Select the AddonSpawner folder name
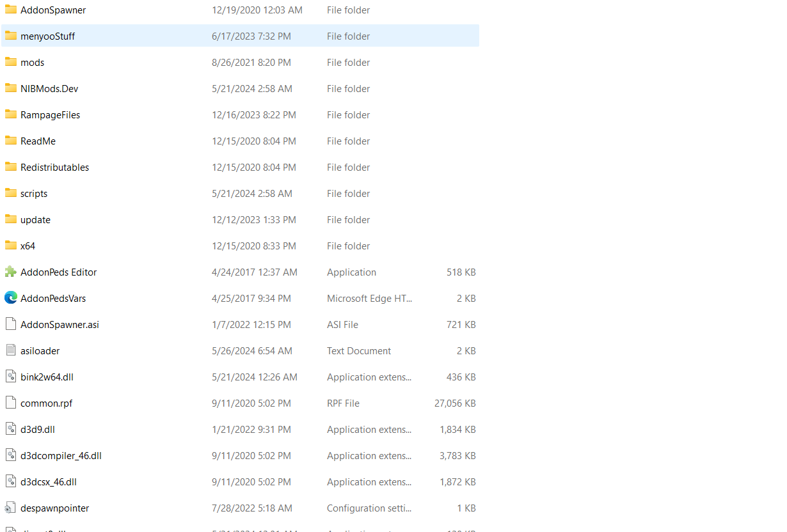 point(53,10)
